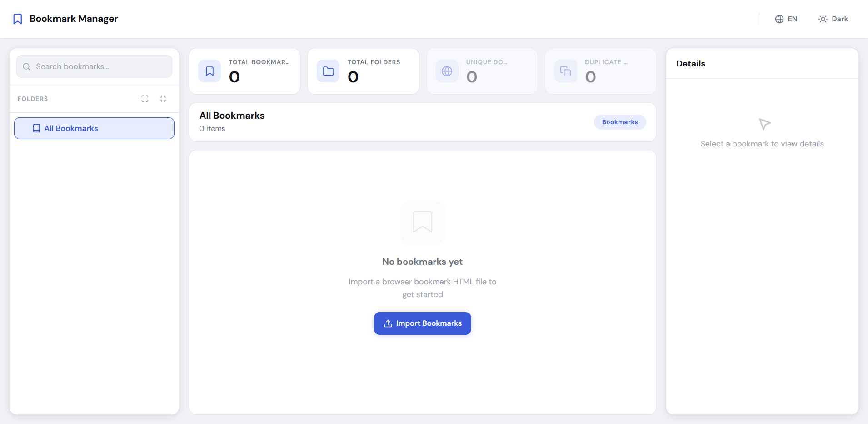
Task: Select the All Bookmarks folder
Action: click(x=95, y=128)
